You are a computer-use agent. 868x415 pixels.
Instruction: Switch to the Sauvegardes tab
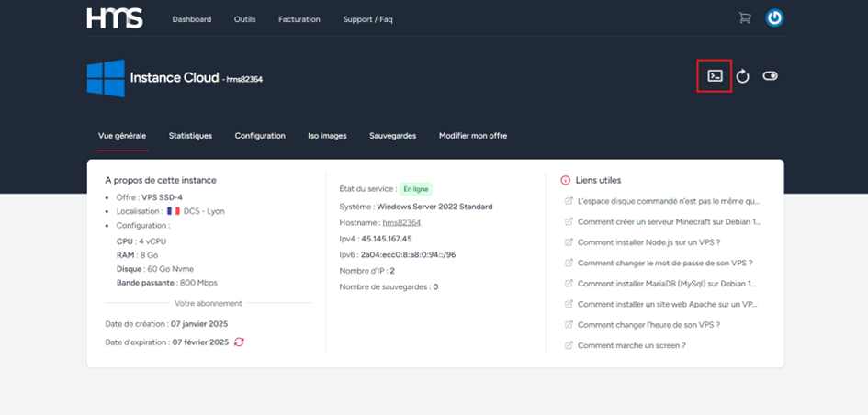(x=392, y=136)
